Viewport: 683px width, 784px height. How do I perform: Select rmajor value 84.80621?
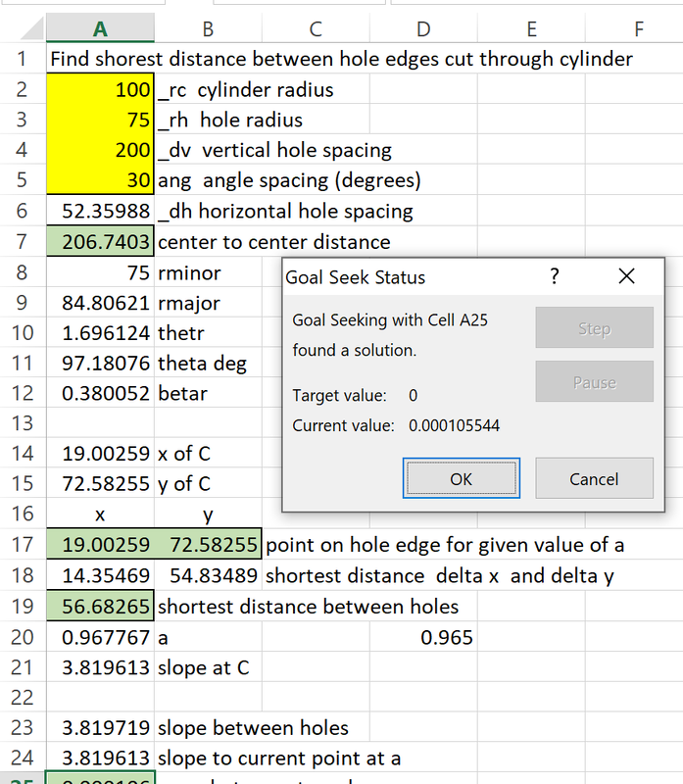tap(101, 303)
